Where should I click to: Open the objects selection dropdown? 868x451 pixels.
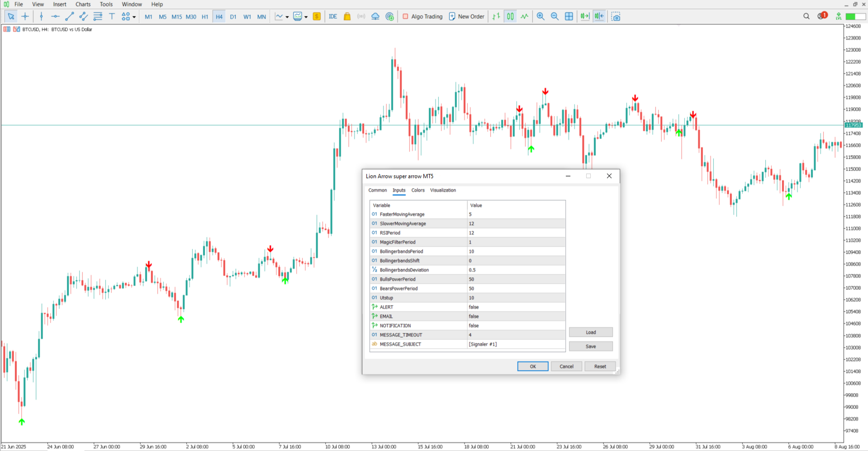click(x=134, y=16)
